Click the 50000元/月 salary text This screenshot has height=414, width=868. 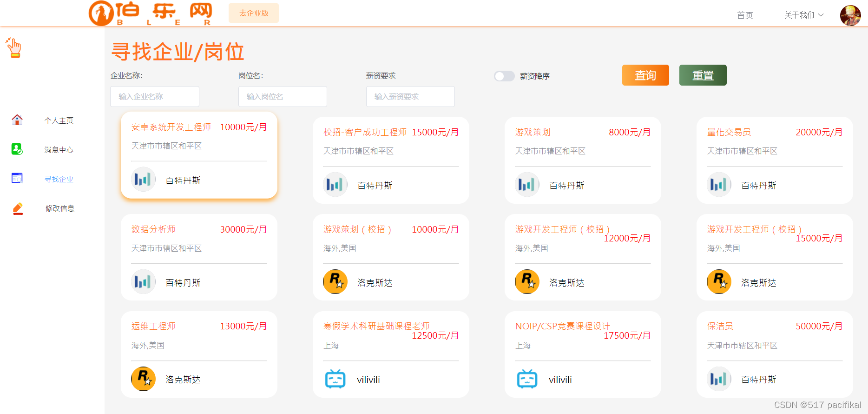click(x=819, y=326)
